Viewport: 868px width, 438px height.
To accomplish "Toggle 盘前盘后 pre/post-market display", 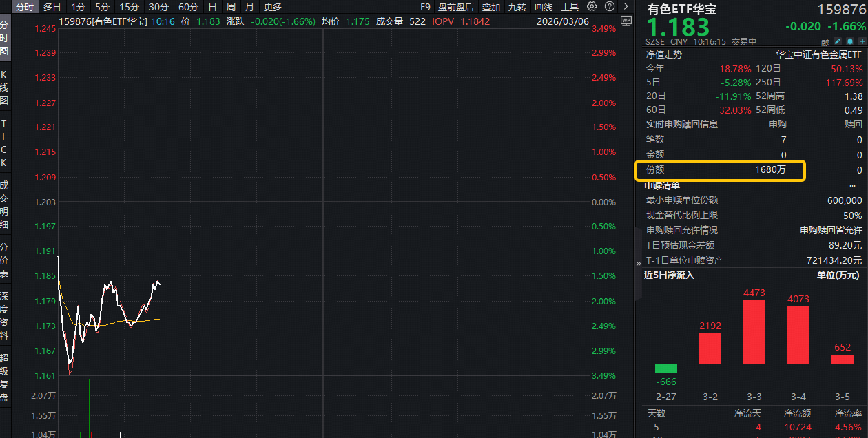I will [x=456, y=7].
